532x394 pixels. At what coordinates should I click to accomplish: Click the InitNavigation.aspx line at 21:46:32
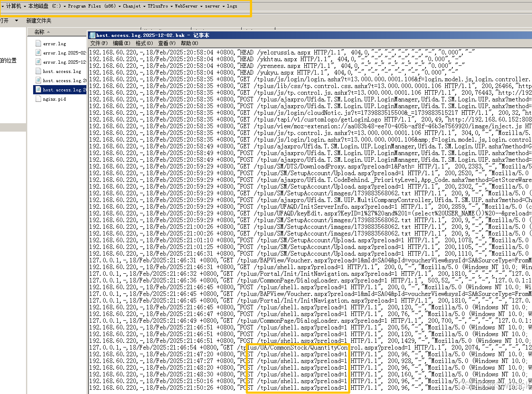(311, 273)
